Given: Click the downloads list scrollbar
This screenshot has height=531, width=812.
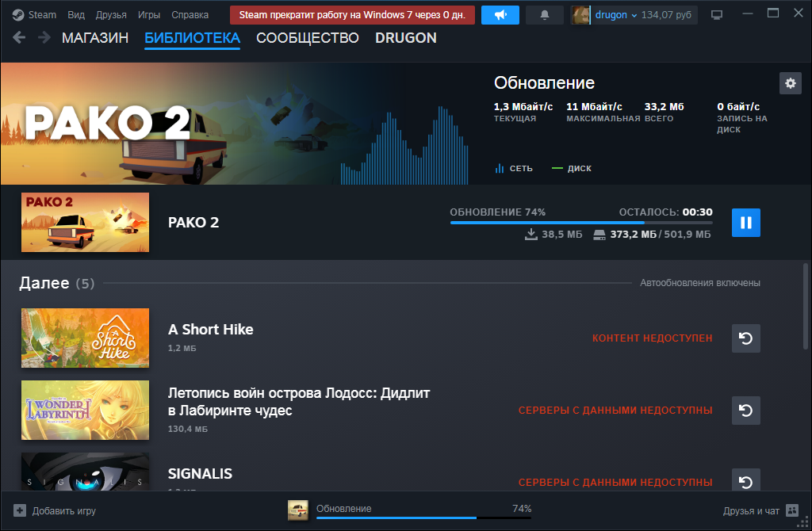Looking at the screenshot, I should coord(806,306).
